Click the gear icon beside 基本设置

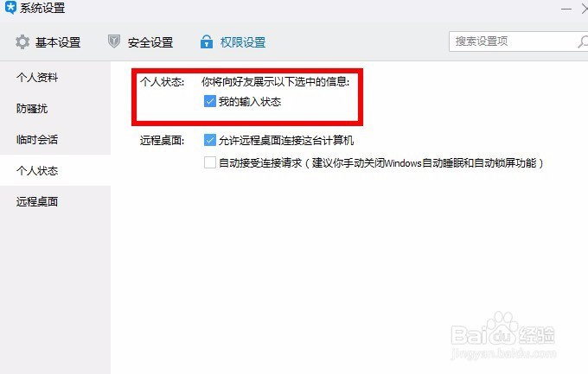point(22,41)
